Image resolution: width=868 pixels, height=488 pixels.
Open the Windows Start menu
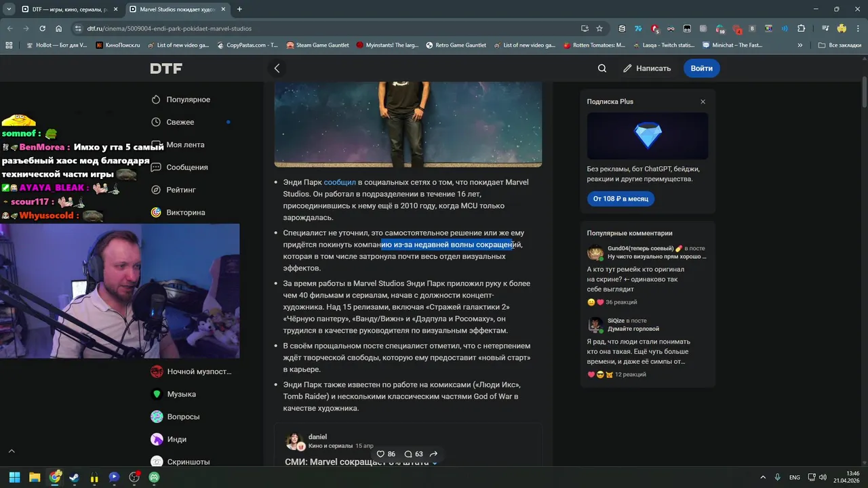click(14, 477)
